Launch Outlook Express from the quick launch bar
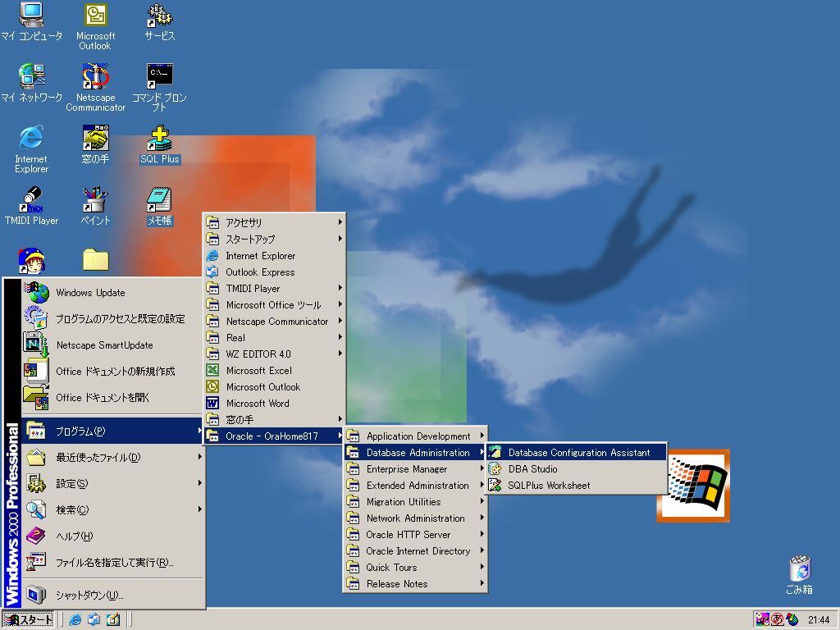This screenshot has height=630, width=840. coord(94,619)
